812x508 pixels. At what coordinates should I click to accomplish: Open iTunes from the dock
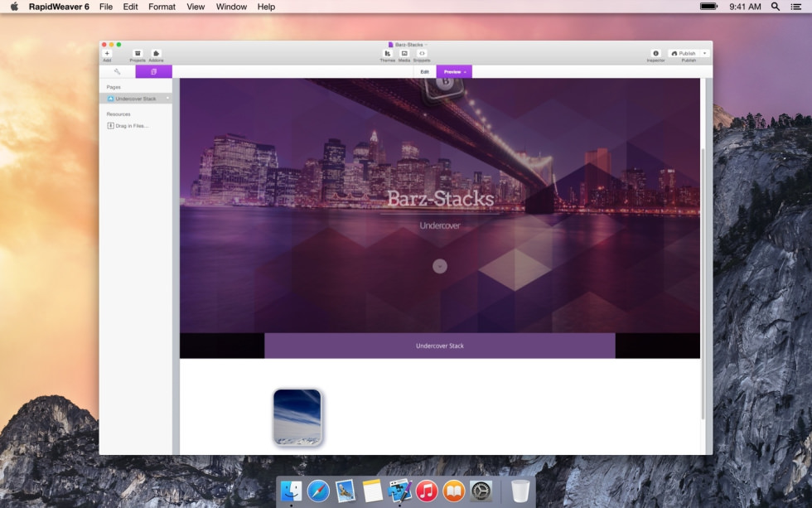pyautogui.click(x=427, y=491)
